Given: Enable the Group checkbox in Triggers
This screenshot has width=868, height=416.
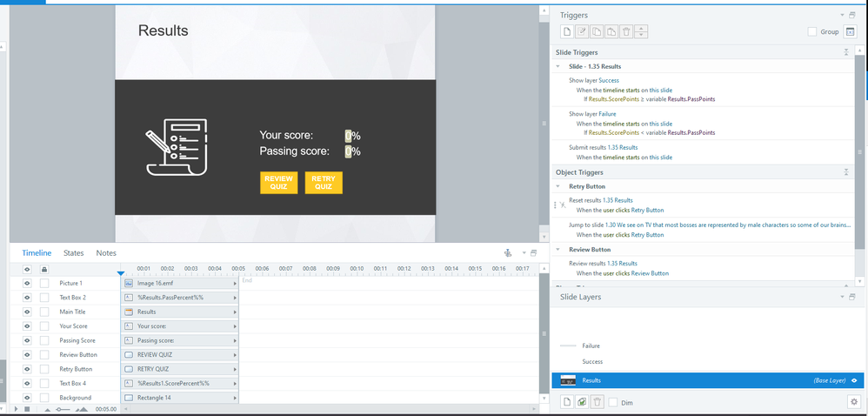Looking at the screenshot, I should tap(812, 32).
